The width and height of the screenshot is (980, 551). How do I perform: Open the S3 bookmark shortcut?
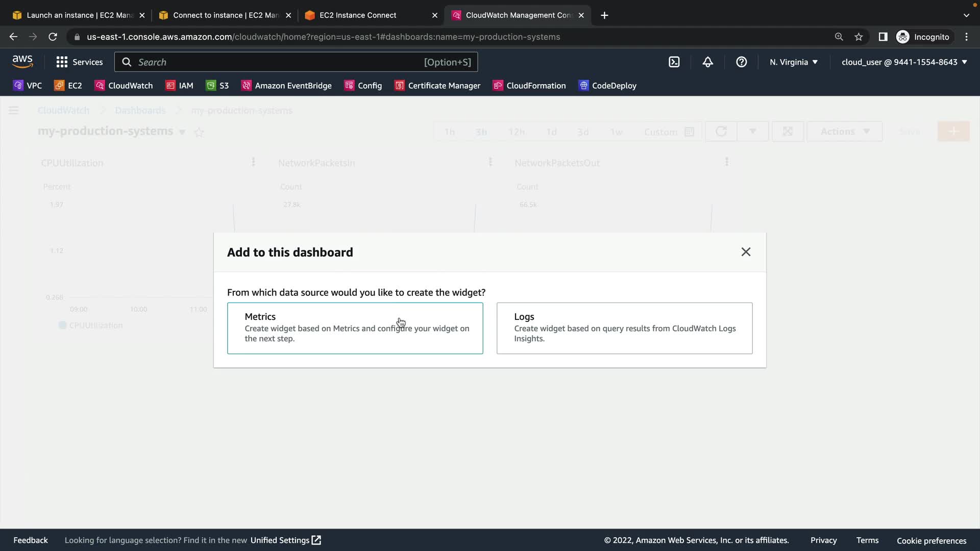(217, 86)
